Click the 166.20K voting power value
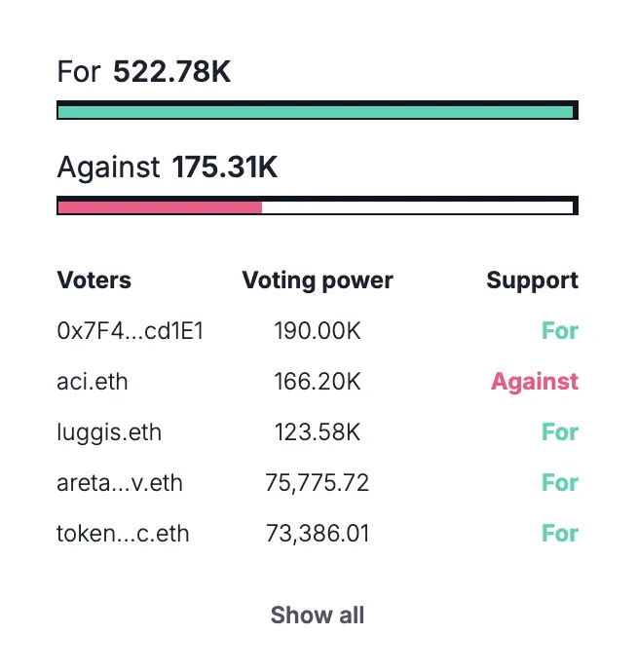Screen dimensions: 637x672 point(318,382)
